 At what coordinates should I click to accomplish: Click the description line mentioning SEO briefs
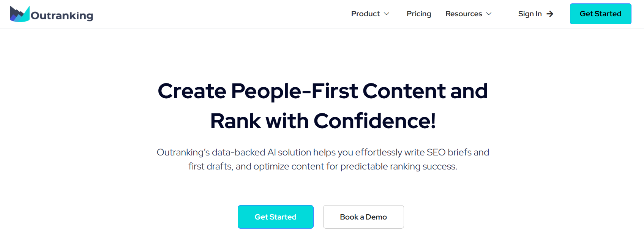click(323, 152)
